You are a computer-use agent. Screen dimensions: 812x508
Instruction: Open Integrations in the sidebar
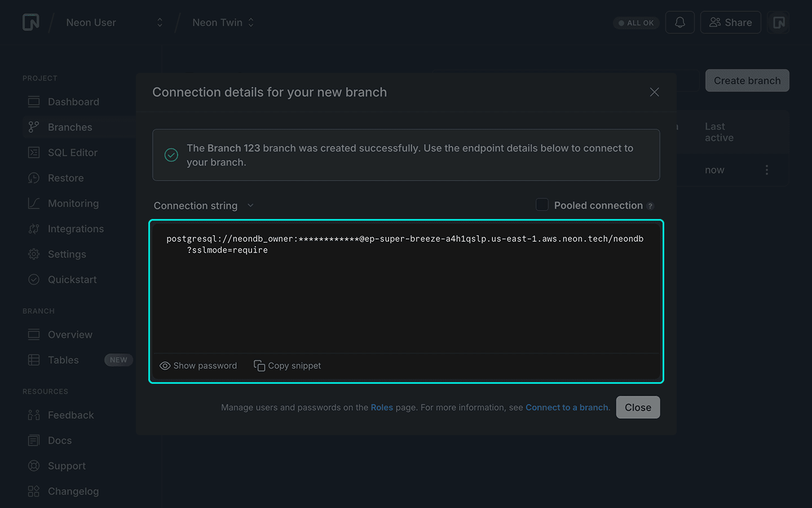click(x=76, y=229)
